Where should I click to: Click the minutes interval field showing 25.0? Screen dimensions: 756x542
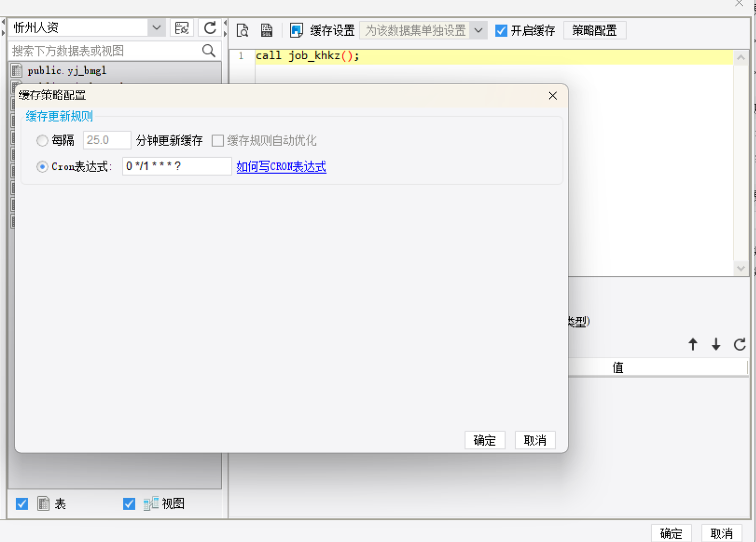[107, 140]
